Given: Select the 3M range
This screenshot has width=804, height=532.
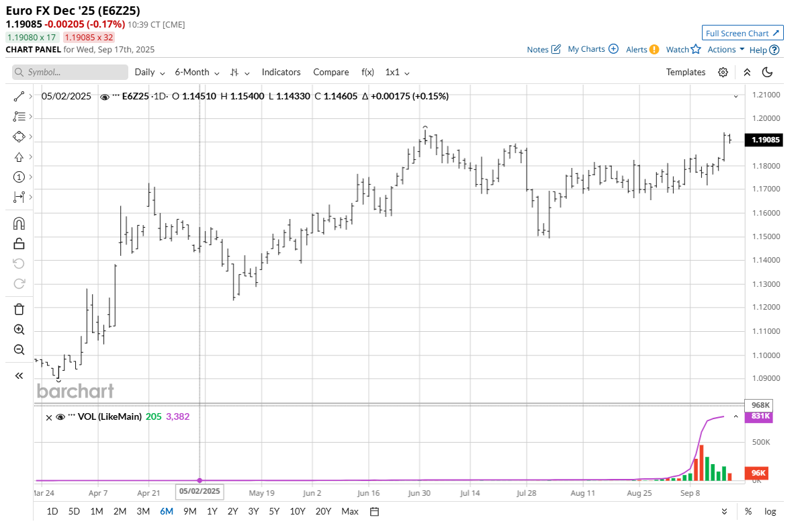Looking at the screenshot, I should click(x=143, y=511).
